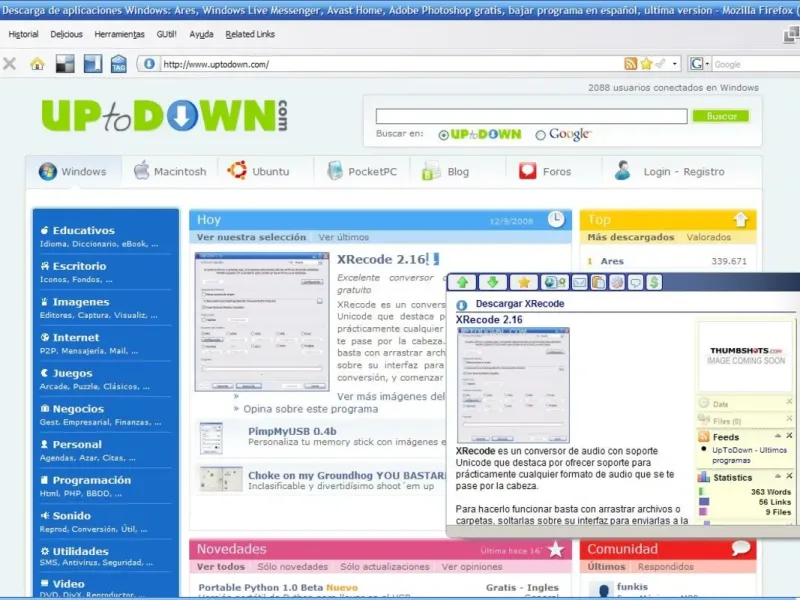Click the blue panel icon next to TAG
The width and height of the screenshot is (800, 600).
tap(93, 64)
